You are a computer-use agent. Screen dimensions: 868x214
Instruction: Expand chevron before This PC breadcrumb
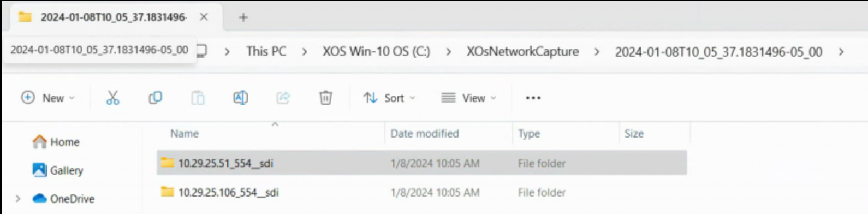coord(227,52)
